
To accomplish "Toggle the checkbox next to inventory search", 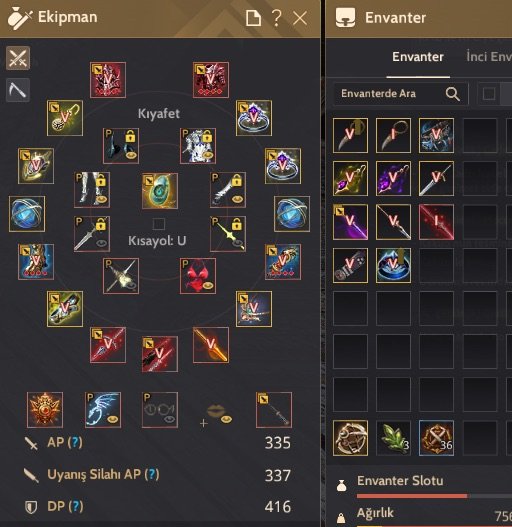I will point(489,94).
